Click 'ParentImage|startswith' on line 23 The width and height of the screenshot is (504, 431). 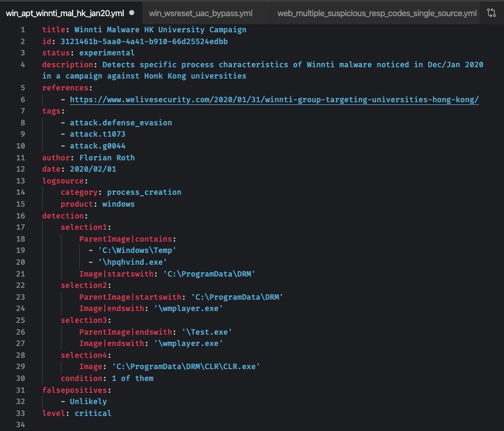(x=130, y=297)
